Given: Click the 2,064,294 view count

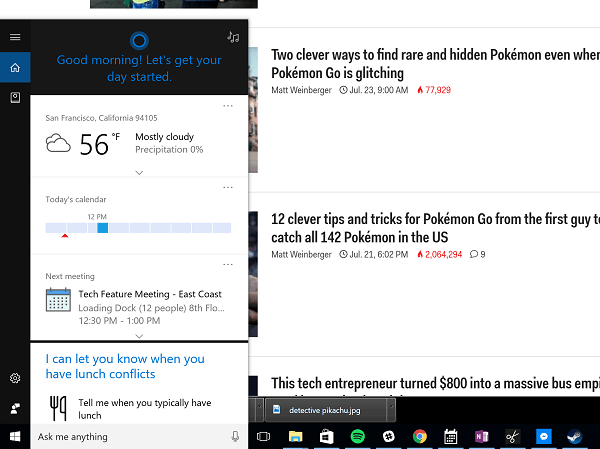Looking at the screenshot, I should coord(440,254).
